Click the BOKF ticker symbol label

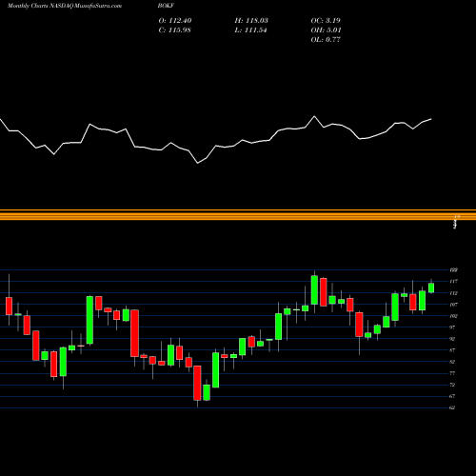click(166, 6)
